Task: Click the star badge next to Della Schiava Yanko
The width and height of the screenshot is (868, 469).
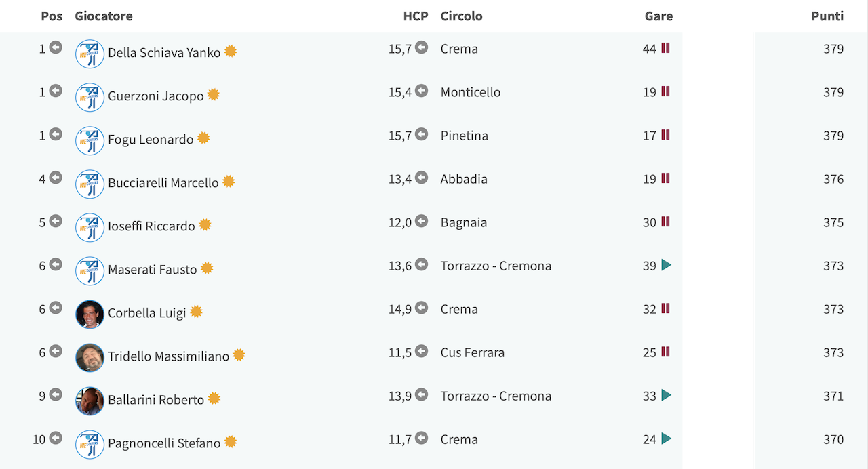Action: 231,52
